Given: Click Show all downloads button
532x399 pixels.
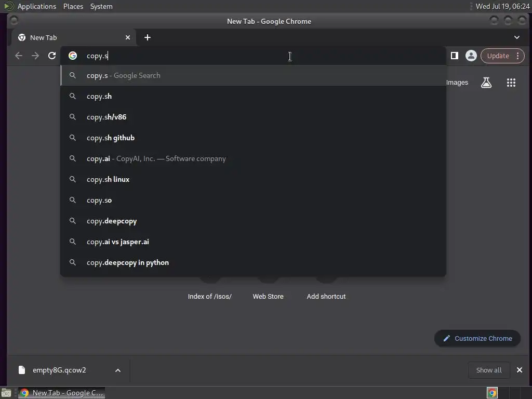Looking at the screenshot, I should click(x=488, y=370).
